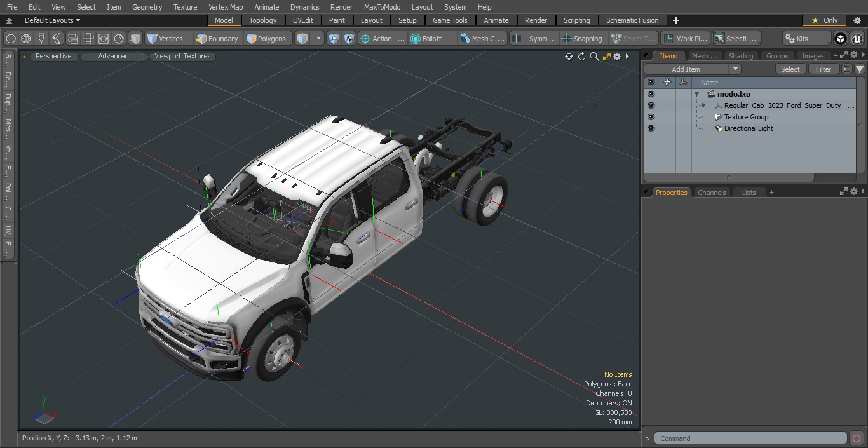Select the pen tool icon
Viewport: 868px width, 448px height.
(41, 39)
